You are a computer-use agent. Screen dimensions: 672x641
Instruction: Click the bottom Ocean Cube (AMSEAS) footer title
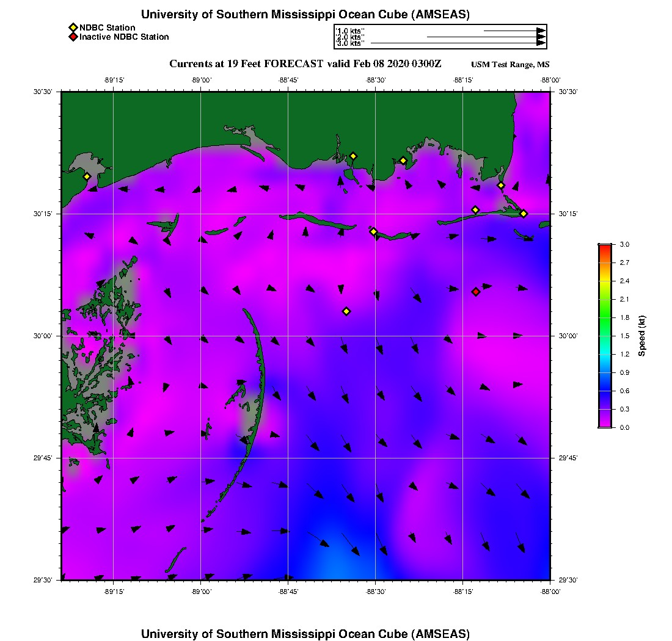pyautogui.click(x=305, y=634)
